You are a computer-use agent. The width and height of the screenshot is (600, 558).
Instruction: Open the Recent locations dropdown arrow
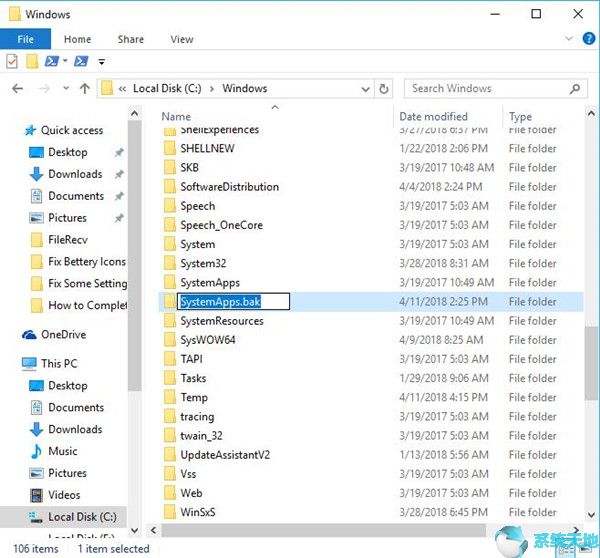click(x=66, y=88)
